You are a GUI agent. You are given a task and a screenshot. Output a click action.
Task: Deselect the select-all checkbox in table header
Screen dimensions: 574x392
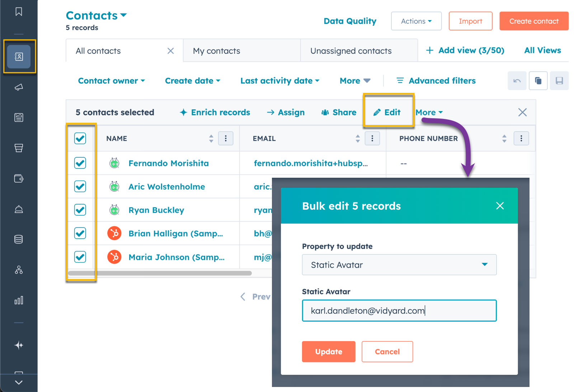pos(80,138)
